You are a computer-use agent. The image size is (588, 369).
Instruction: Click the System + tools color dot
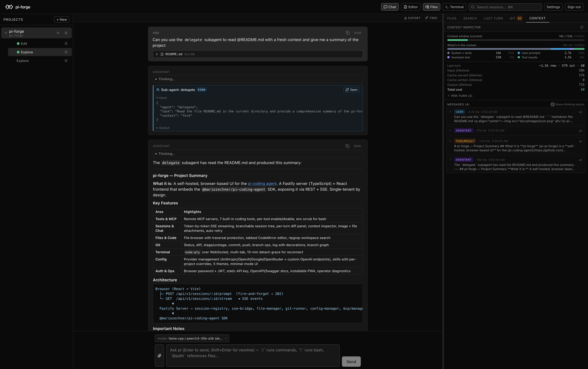pyautogui.click(x=448, y=53)
